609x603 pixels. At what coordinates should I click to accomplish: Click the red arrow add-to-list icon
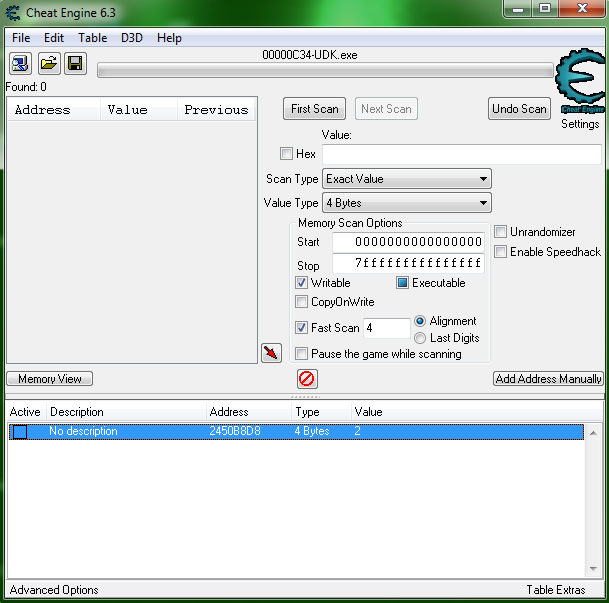271,353
